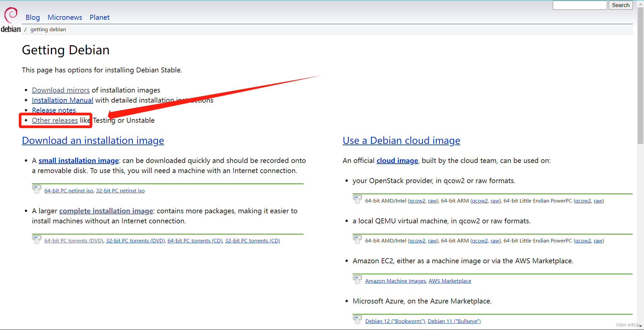Open the Amazon Machine Images link
The image size is (644, 330).
click(x=395, y=281)
